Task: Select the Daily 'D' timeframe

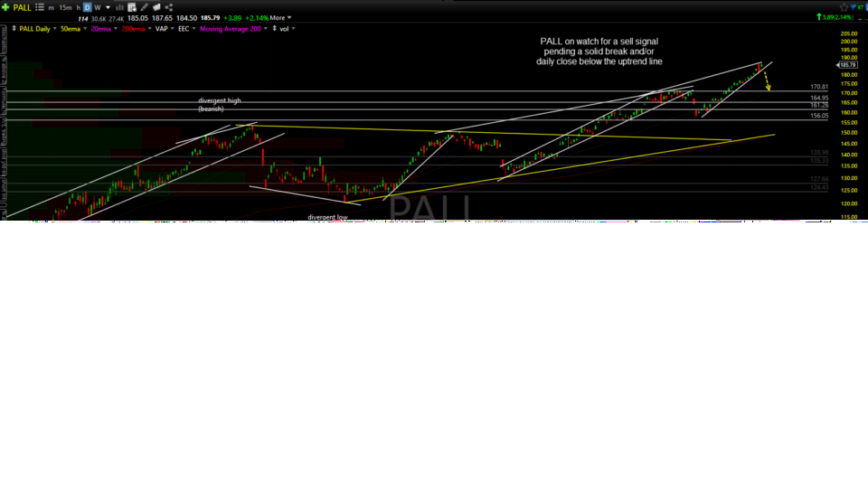Action: point(87,8)
